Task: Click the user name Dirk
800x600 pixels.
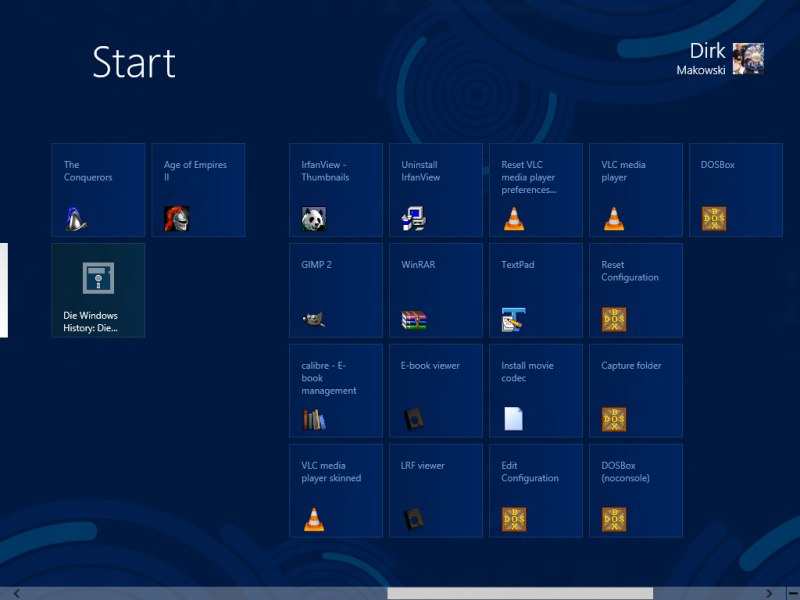Action: pos(707,51)
